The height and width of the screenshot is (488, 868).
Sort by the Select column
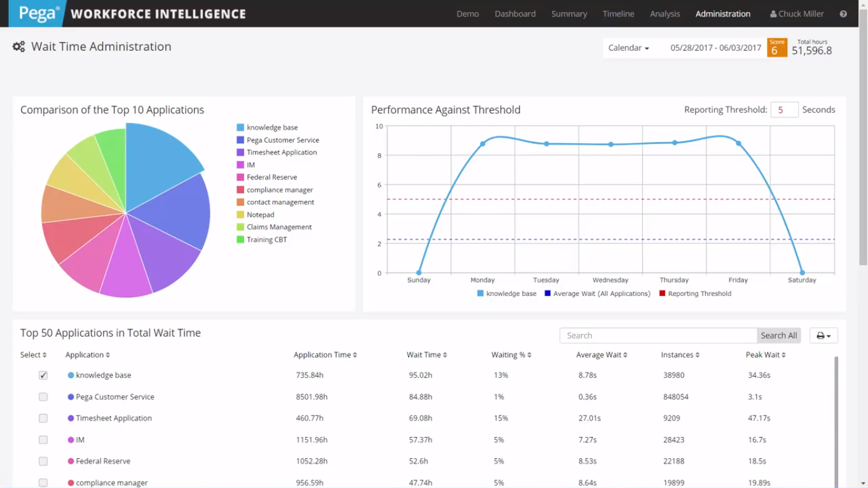pyautogui.click(x=33, y=355)
